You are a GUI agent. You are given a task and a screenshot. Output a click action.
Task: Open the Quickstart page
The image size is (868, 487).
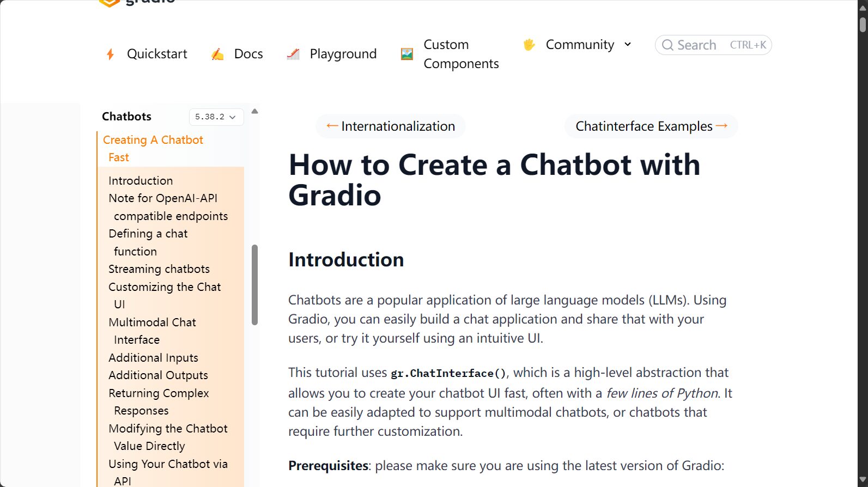157,54
